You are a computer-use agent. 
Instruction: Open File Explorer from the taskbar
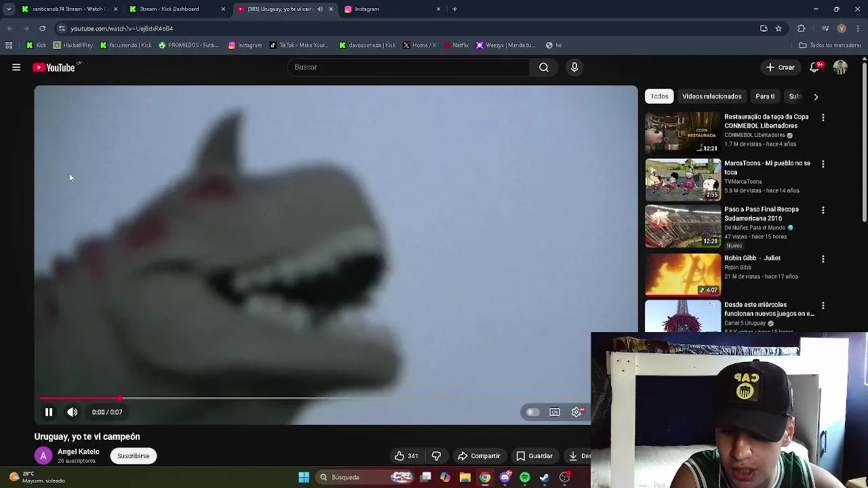coord(465,477)
